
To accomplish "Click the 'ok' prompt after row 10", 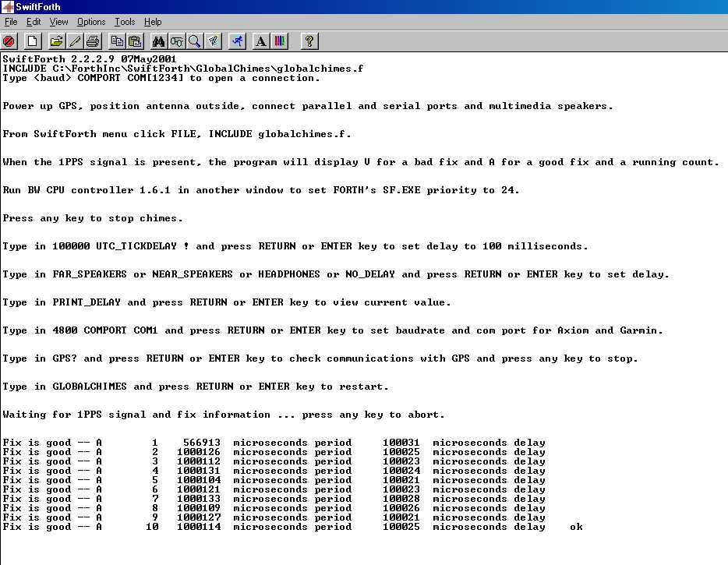I will tap(576, 527).
